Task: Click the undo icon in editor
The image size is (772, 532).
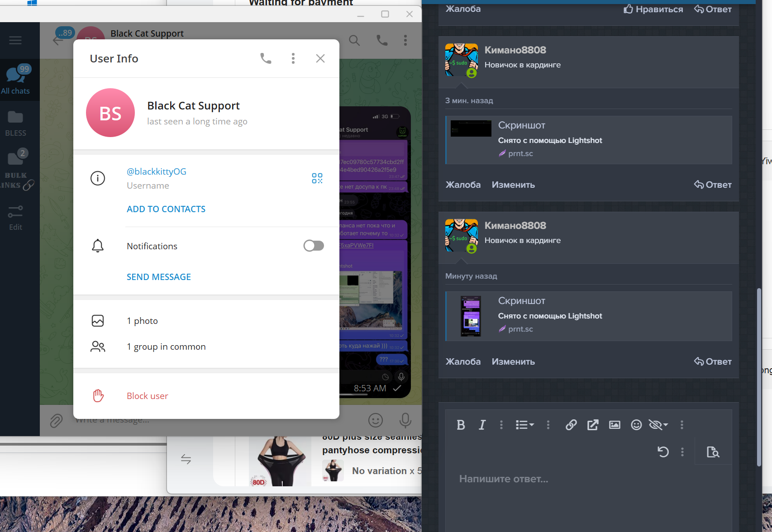Action: click(x=663, y=452)
